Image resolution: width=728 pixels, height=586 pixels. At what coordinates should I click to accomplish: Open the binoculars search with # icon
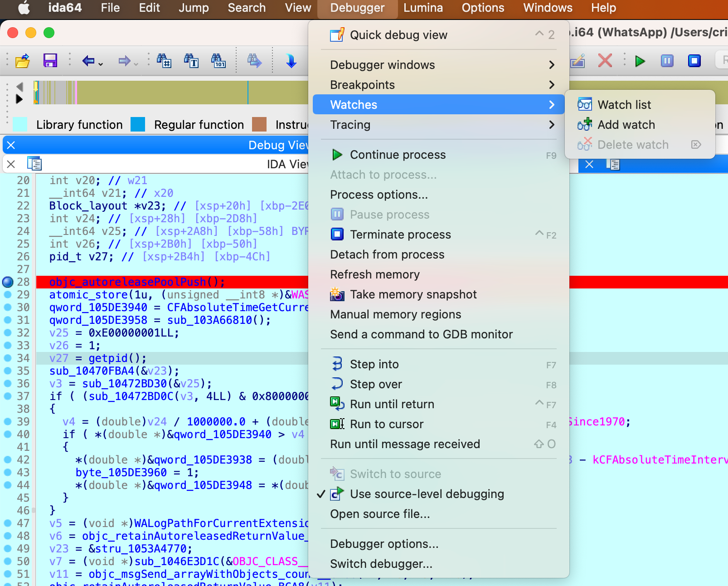(164, 61)
